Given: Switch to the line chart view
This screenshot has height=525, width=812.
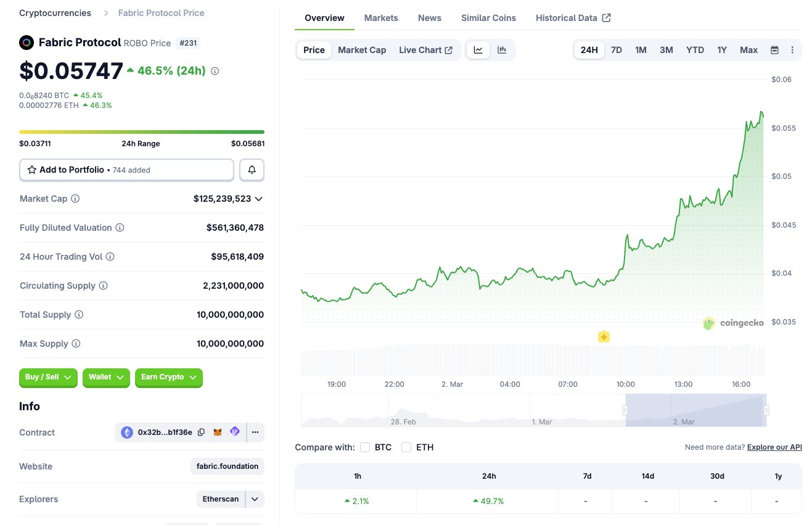Looking at the screenshot, I should pos(478,50).
